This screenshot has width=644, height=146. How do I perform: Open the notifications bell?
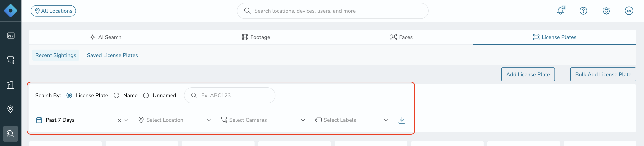coord(560,11)
